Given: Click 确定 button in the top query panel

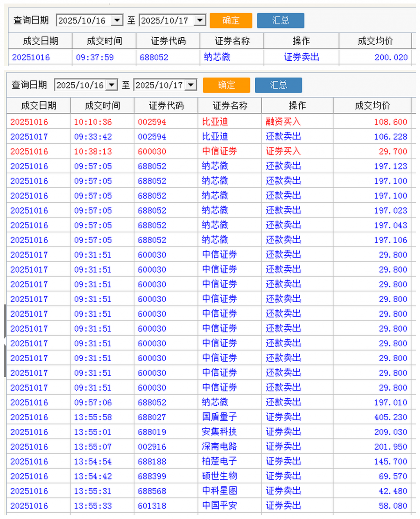Looking at the screenshot, I should pos(231,20).
